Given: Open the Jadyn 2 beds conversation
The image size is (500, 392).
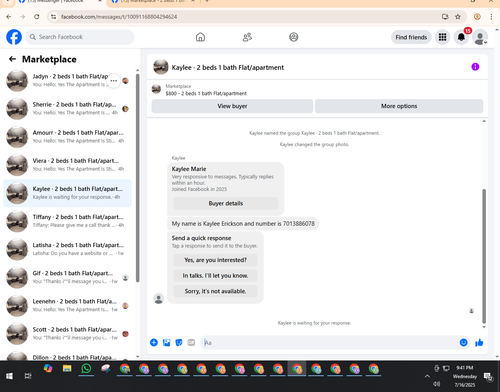Looking at the screenshot, I should pos(67,80).
